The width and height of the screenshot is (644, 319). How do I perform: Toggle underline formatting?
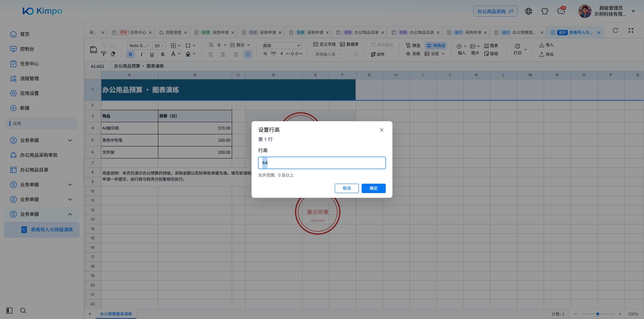[152, 54]
